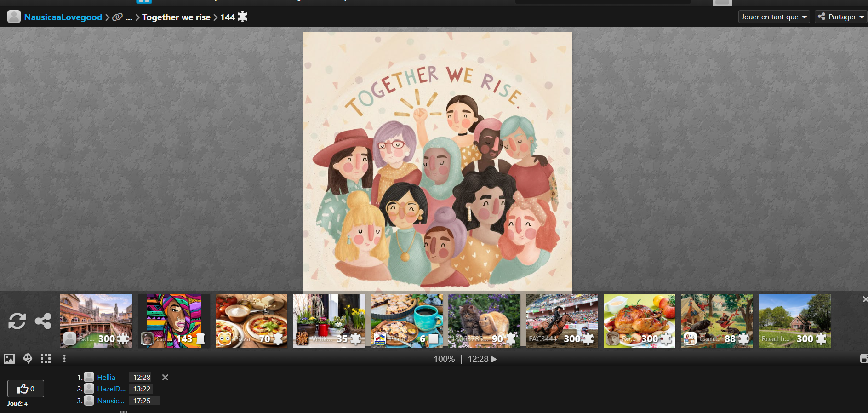The image size is (868, 413).
Task: Click the restart puzzle circular arrows icon
Action: point(17,321)
